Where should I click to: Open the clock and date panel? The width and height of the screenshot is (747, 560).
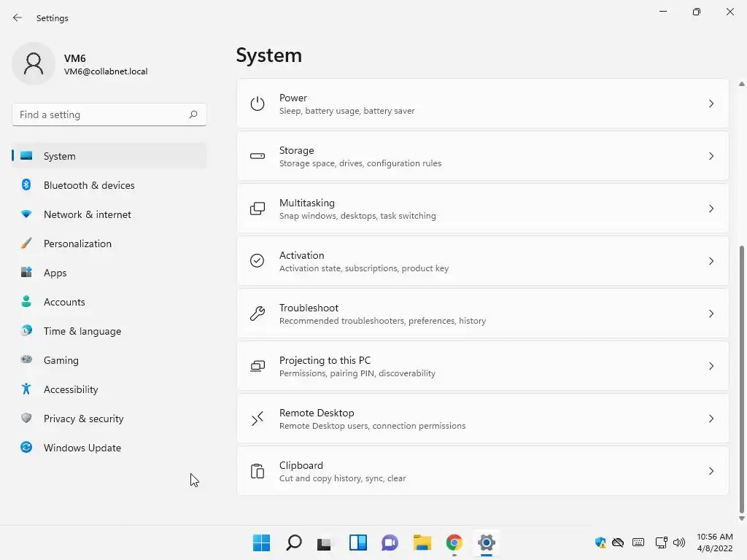715,542
